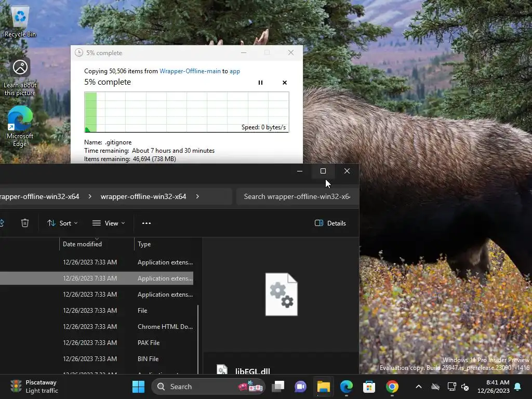The image size is (532, 399).
Task: Click the Search wrapper-offline-win32-x64 field
Action: (x=297, y=196)
